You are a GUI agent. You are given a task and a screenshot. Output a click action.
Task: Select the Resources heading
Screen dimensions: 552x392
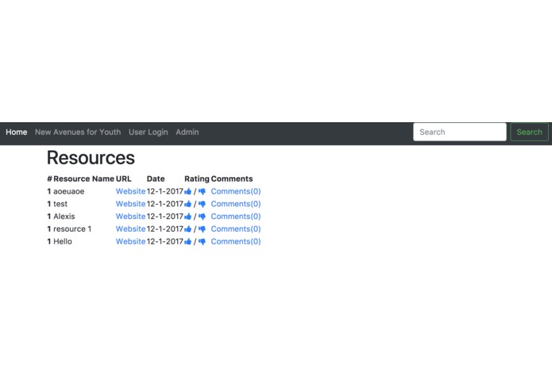click(91, 158)
